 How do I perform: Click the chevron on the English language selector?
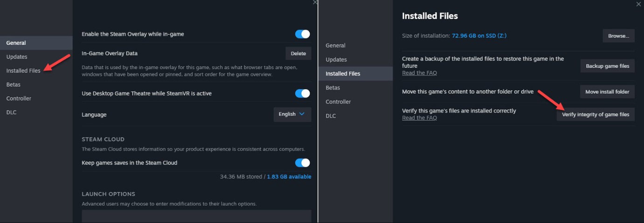[302, 114]
